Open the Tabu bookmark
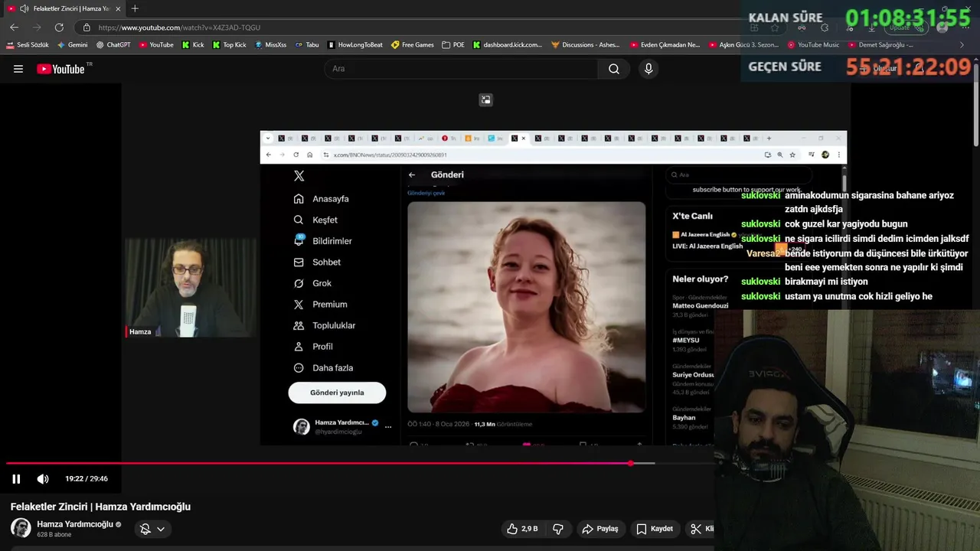Screen dimensions: 980x551 point(307,45)
